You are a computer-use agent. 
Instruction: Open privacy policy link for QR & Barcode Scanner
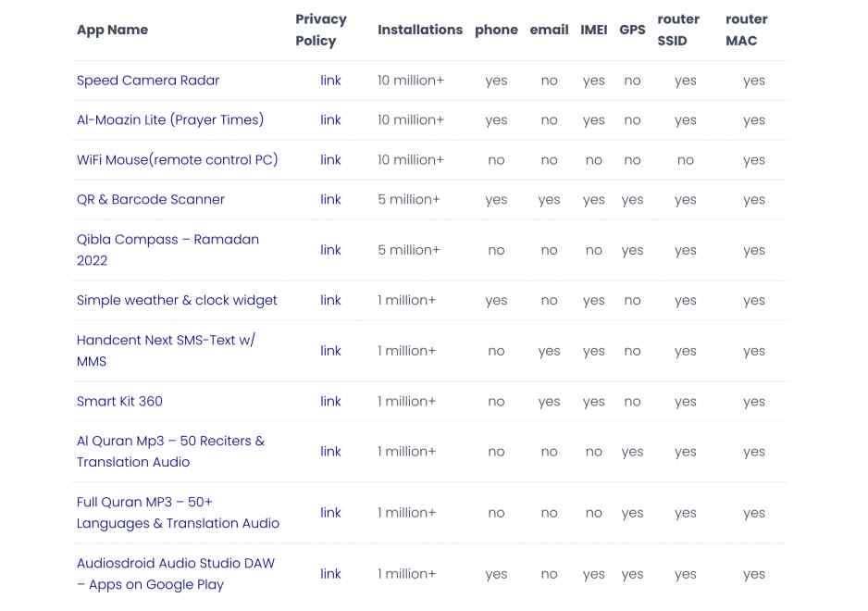pos(330,199)
